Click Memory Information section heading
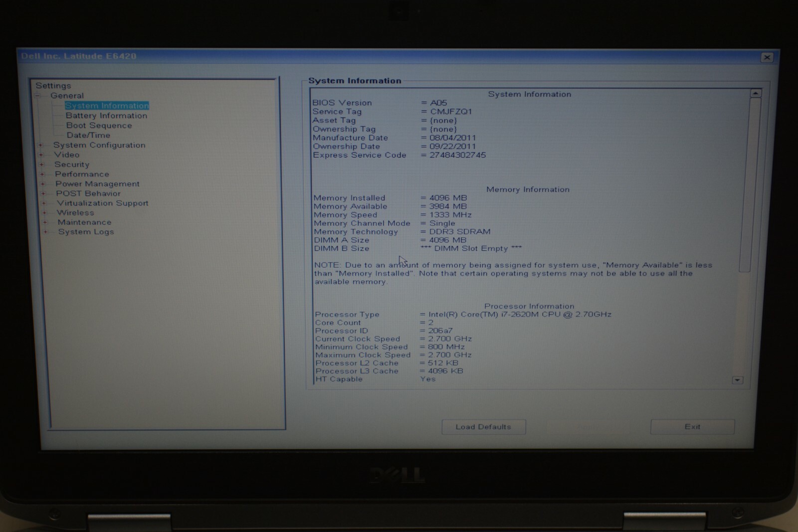The width and height of the screenshot is (798, 532). click(528, 189)
